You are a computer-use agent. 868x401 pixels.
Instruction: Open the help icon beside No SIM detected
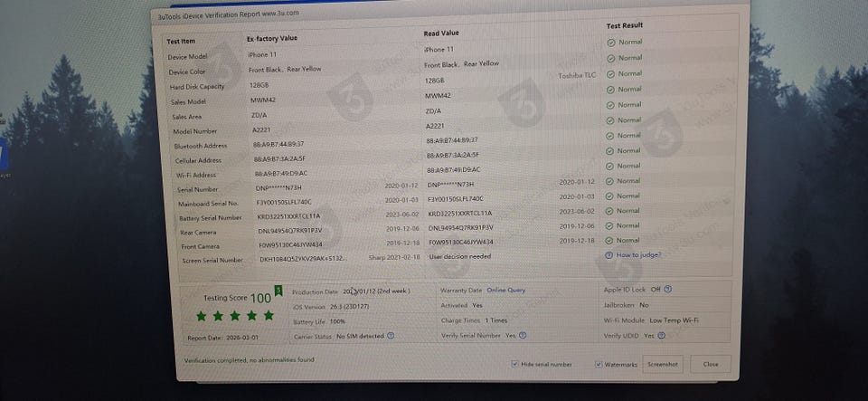point(391,336)
